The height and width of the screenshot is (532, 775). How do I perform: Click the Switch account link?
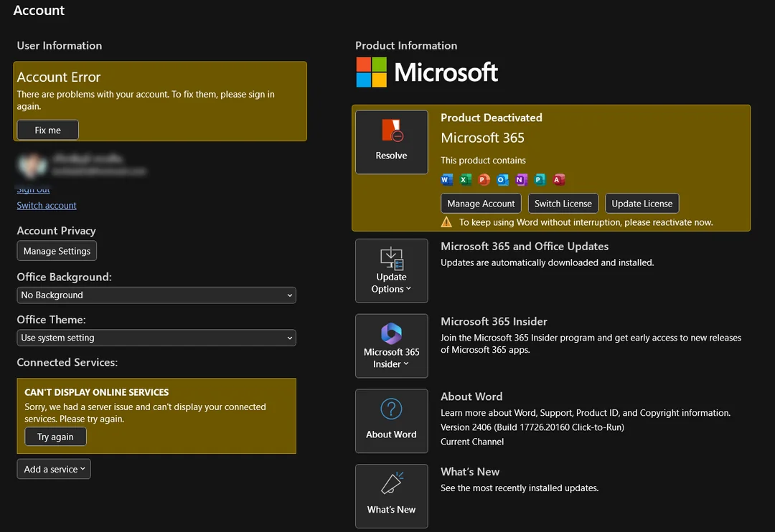tap(47, 206)
